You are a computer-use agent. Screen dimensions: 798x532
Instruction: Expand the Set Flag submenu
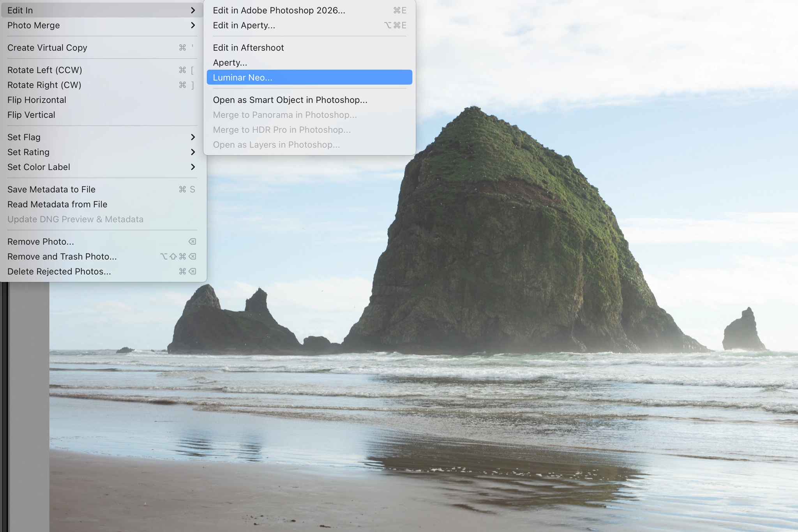coord(101,137)
